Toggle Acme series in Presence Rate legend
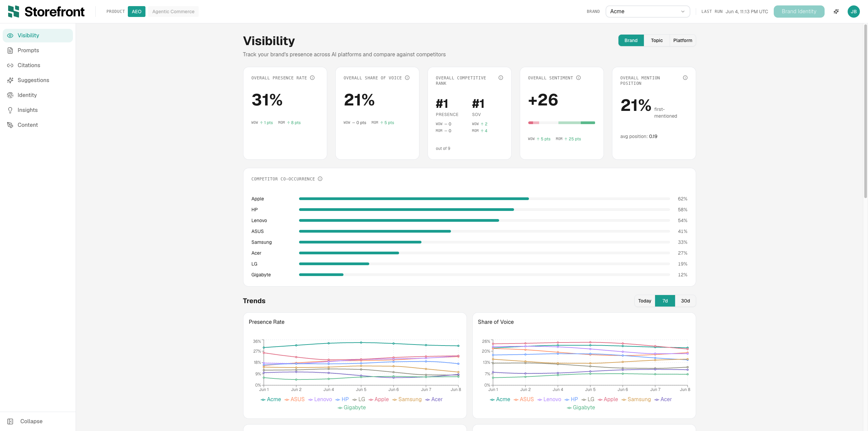Viewport: 868px width, 431px height. 271,399
